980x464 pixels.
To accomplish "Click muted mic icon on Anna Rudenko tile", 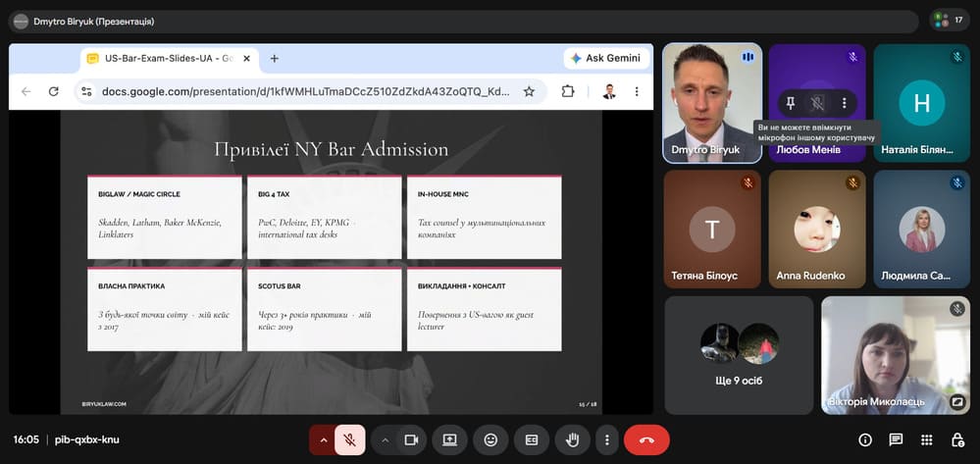I will [x=852, y=183].
